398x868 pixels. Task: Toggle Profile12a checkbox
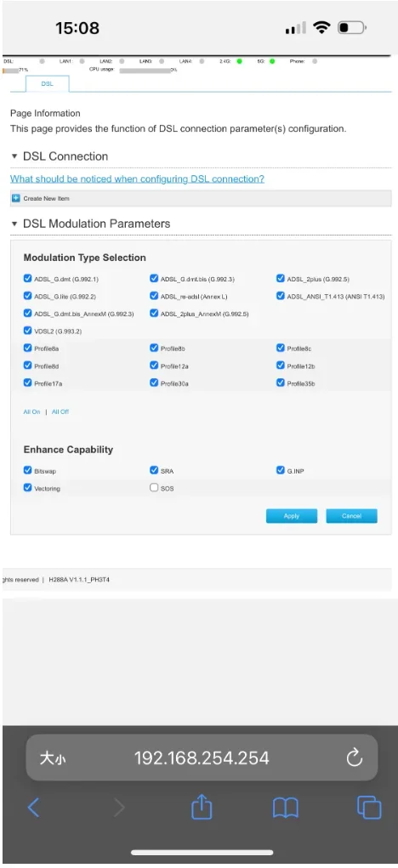[x=154, y=366]
